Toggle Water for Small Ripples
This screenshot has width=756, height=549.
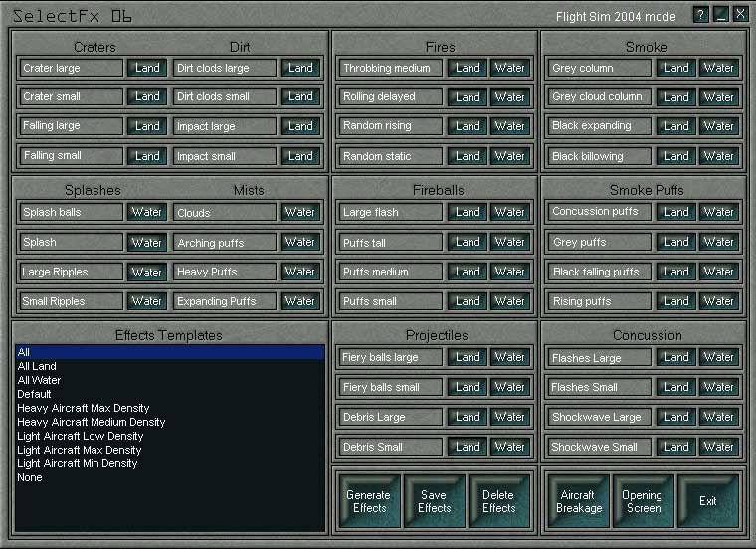147,301
